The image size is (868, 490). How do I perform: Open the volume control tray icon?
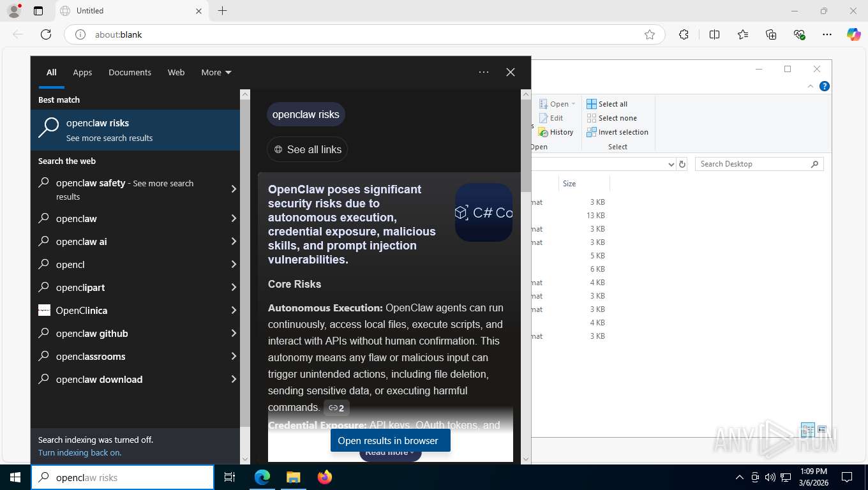[770, 477]
